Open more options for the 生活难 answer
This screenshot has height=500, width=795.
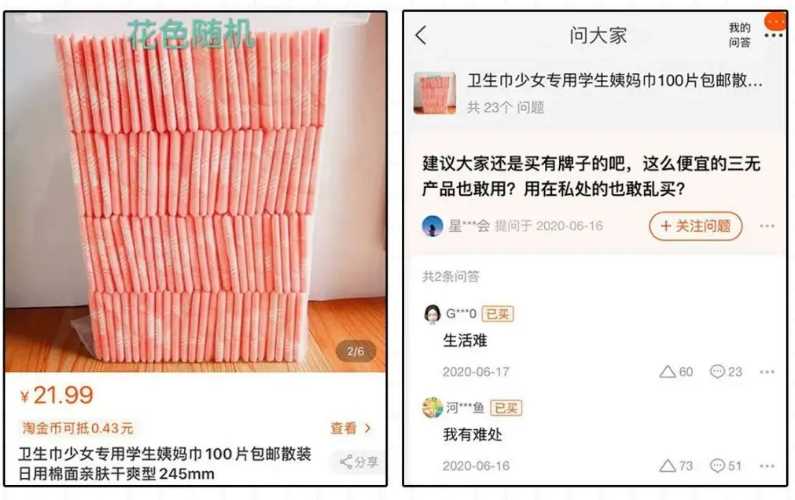point(767,372)
